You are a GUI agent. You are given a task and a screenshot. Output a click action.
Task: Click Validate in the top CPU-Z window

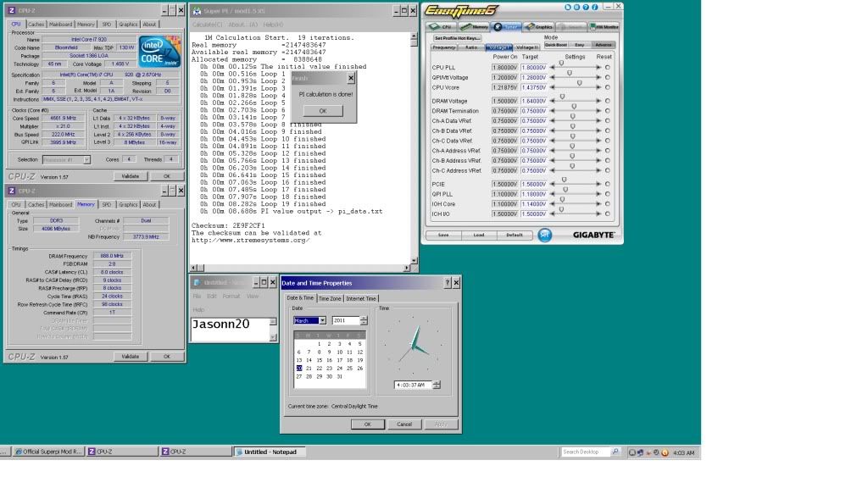[x=130, y=176]
